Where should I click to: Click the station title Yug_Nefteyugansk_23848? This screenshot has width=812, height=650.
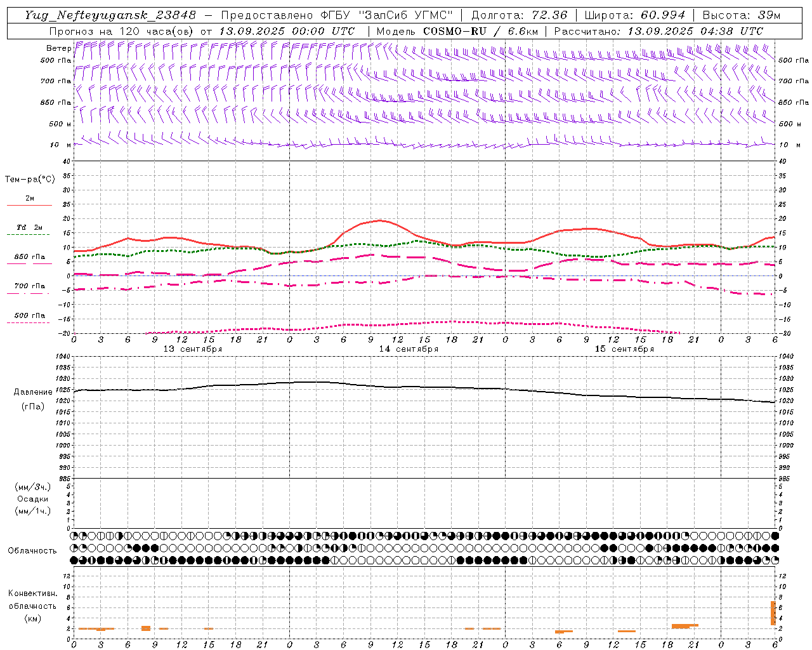pos(110,15)
